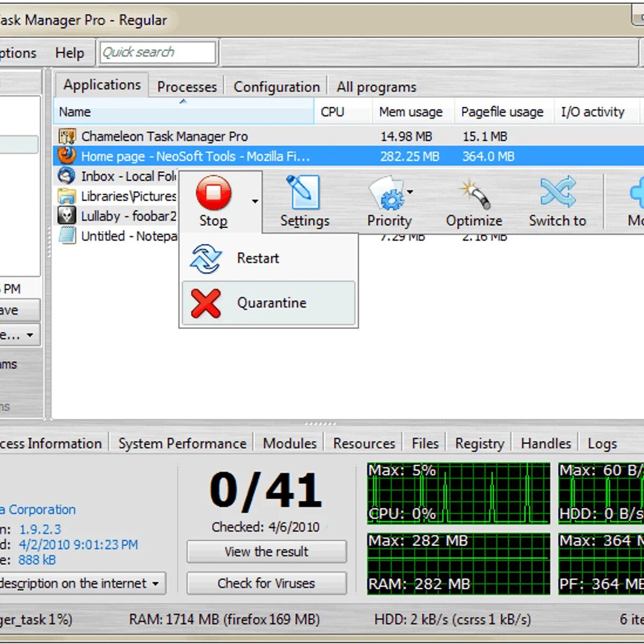Screen dimensions: 644x644
Task: Click the Libraries\Pictures folder icon
Action: 67,196
